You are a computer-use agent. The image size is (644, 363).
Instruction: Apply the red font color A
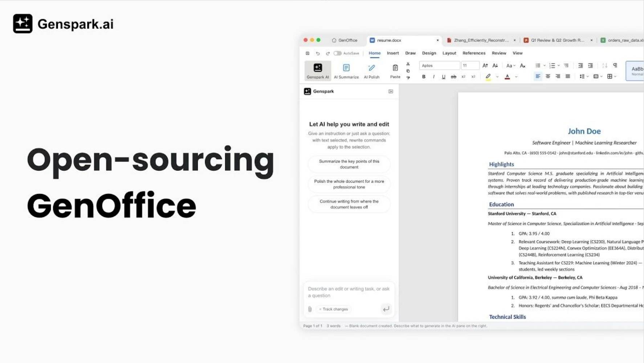(507, 77)
